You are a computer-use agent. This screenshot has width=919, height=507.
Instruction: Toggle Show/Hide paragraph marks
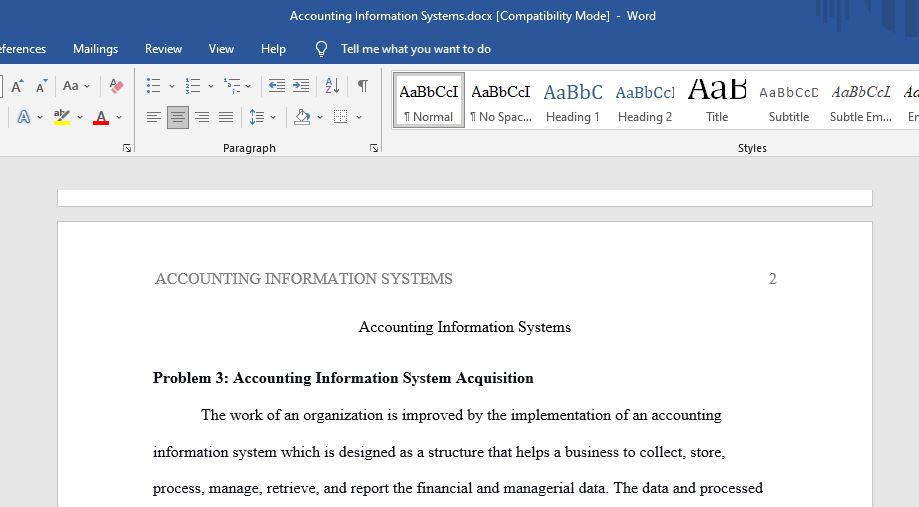(x=363, y=86)
